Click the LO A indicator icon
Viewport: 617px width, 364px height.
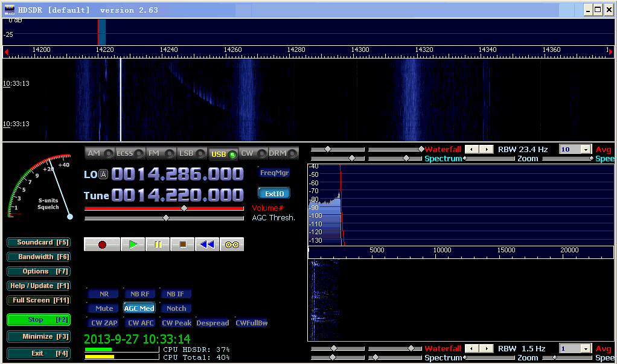pos(103,174)
